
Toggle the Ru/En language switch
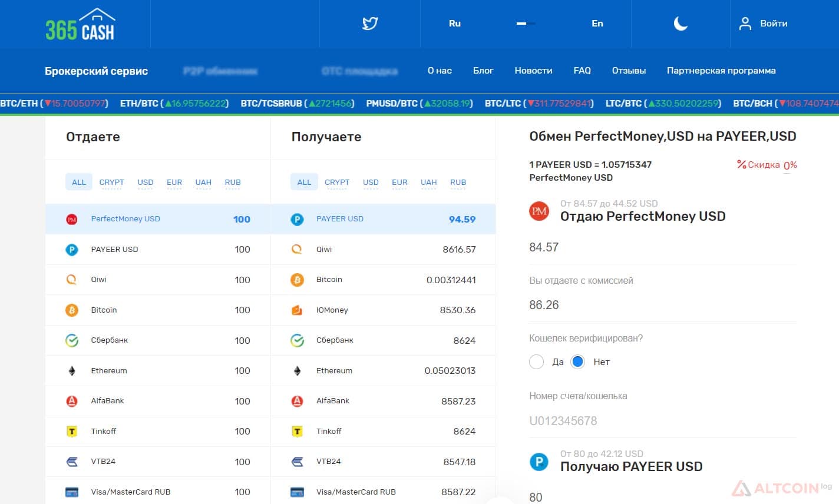(x=526, y=24)
